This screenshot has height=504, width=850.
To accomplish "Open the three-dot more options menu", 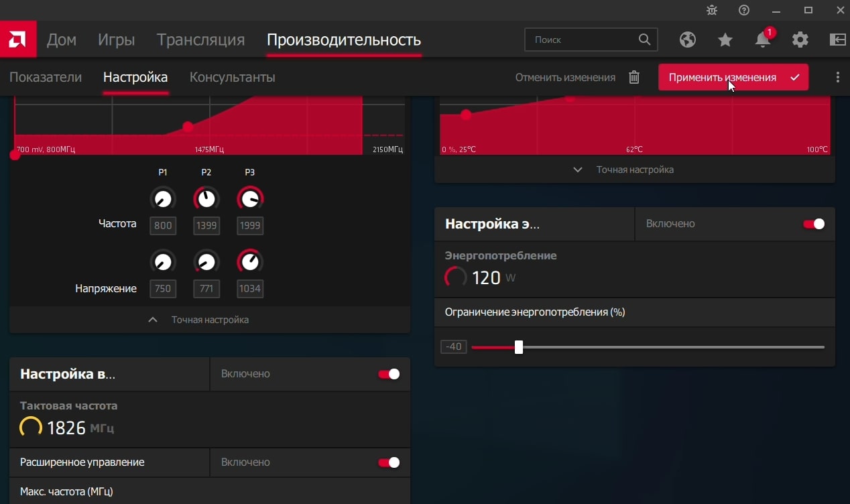I will [837, 78].
